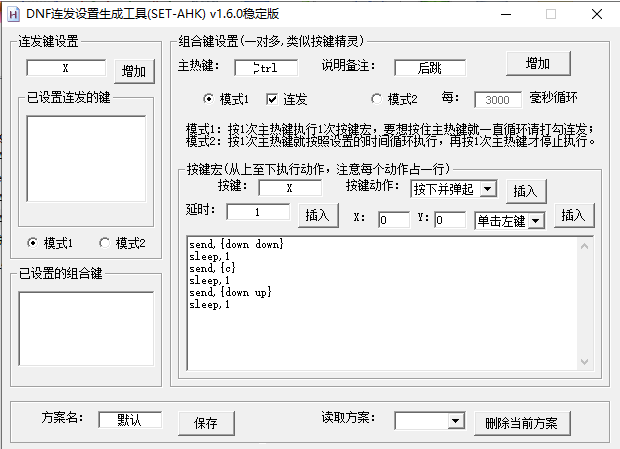Screen dimensions: 620x449
Task: Click the 保存 button
Action: (x=206, y=423)
